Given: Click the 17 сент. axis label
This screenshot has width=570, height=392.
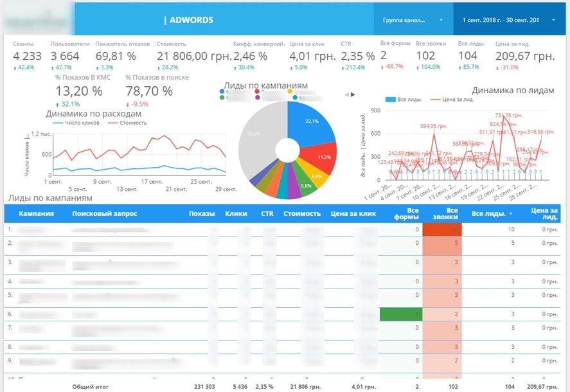Looking at the screenshot, I should click(x=152, y=182).
